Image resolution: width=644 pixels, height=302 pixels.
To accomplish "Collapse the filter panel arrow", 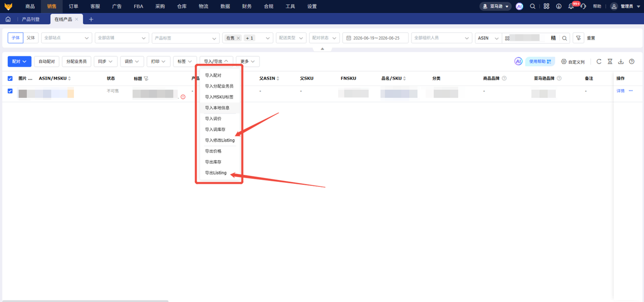I will [323, 49].
